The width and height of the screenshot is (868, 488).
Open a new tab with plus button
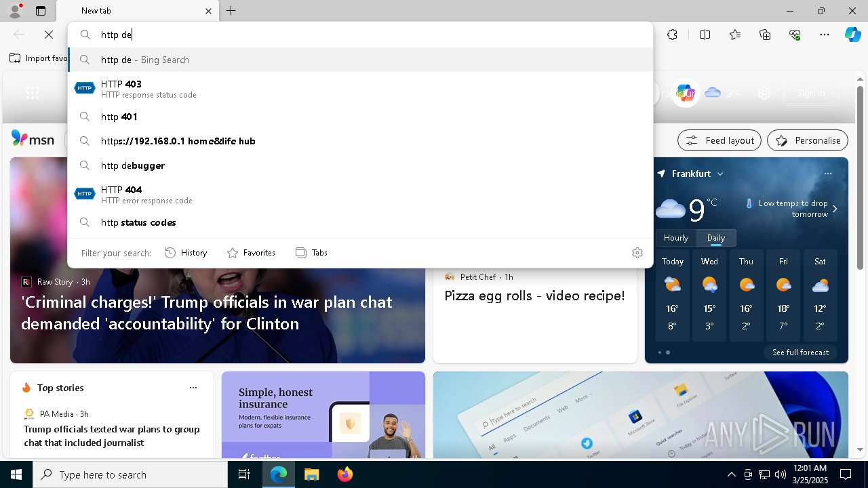point(231,11)
